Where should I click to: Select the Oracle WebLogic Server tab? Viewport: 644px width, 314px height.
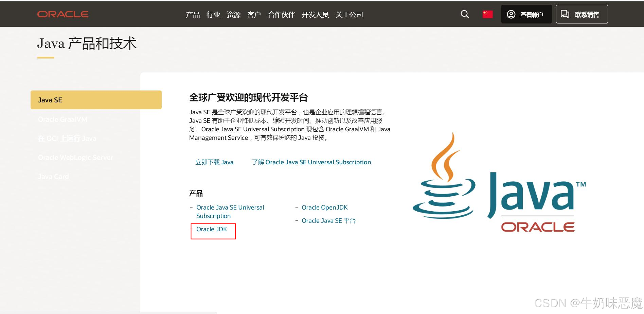(x=75, y=158)
